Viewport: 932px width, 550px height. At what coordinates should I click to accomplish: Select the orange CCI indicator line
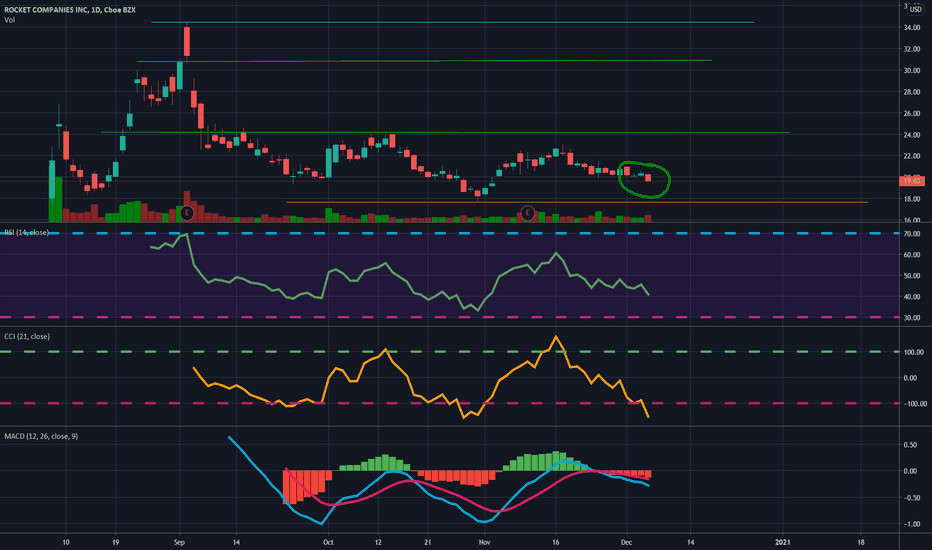coord(421,376)
